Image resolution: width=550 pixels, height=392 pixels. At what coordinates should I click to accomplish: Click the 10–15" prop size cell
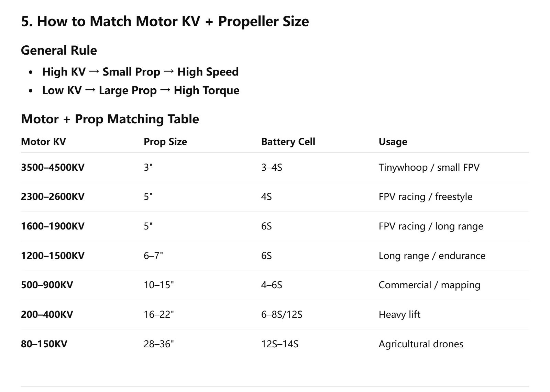[x=159, y=285]
